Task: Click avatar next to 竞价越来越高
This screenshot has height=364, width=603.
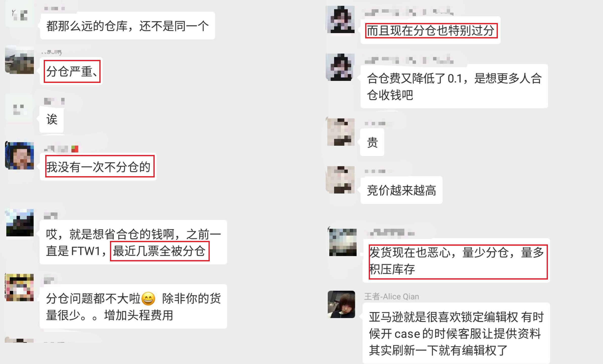Action: (x=341, y=180)
